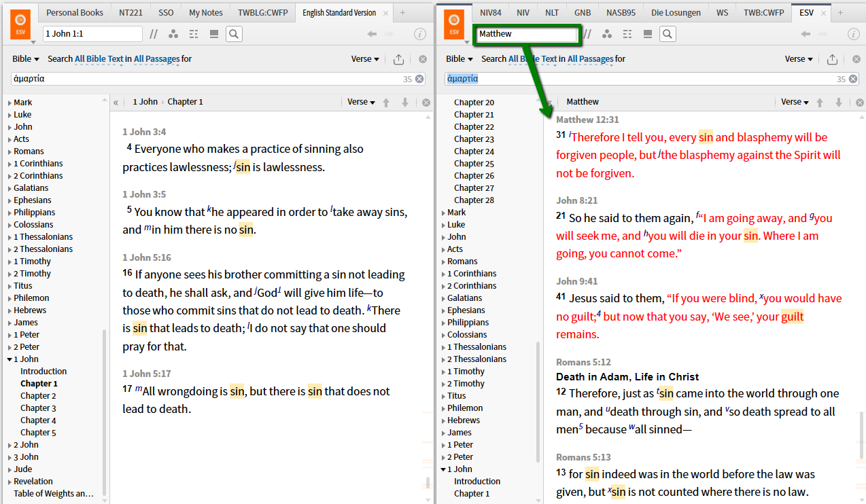Open Verse dropdown in right locator bar
The width and height of the screenshot is (866, 504).
point(795,102)
